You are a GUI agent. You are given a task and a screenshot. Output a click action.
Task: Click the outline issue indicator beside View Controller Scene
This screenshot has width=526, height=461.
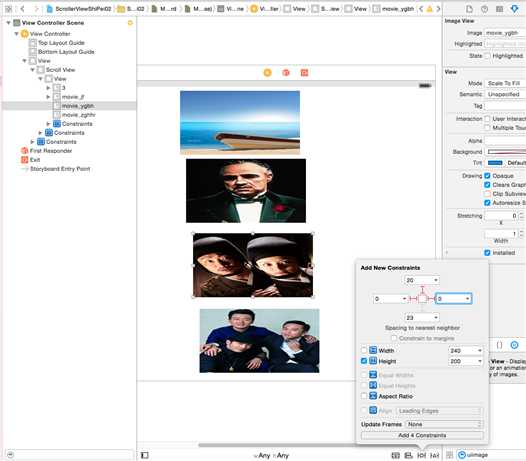[130, 23]
